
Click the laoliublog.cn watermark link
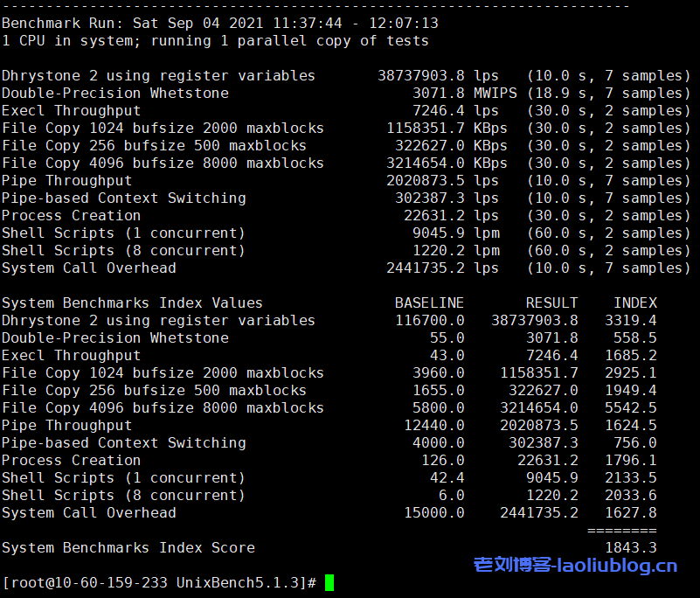(x=575, y=566)
